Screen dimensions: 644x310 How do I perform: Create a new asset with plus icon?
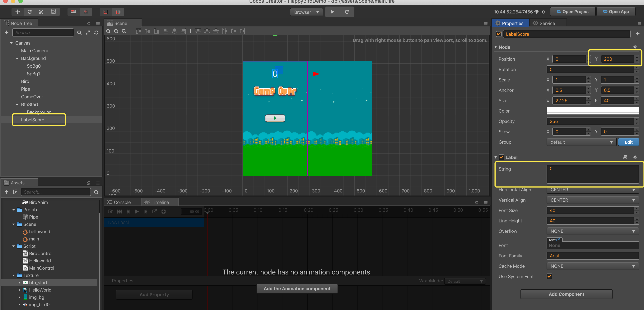click(7, 192)
